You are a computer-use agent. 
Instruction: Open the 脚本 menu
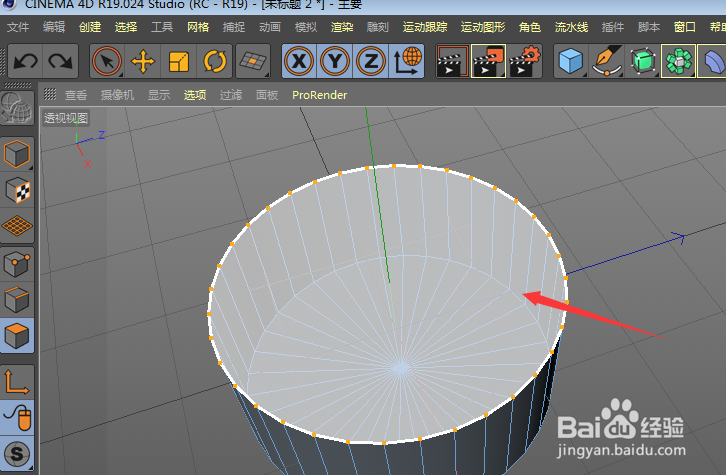click(x=649, y=27)
